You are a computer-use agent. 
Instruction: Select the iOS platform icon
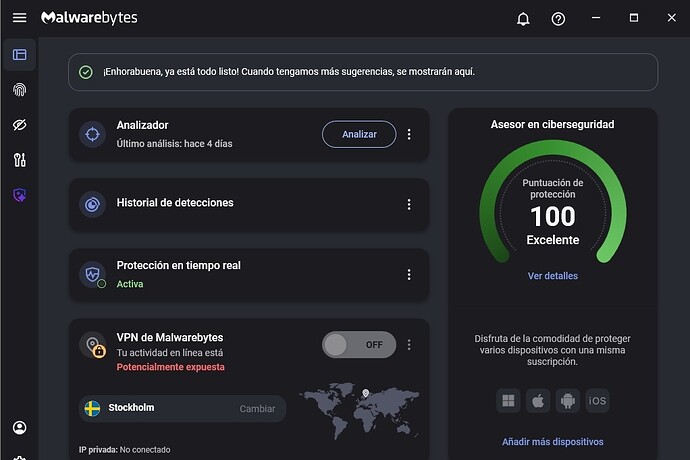[x=597, y=401]
